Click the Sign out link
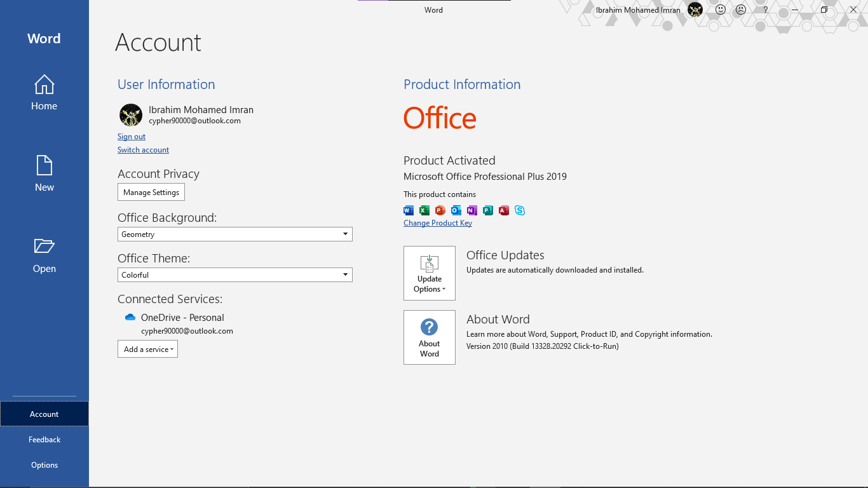Screen dimensions: 868x488 [132, 137]
